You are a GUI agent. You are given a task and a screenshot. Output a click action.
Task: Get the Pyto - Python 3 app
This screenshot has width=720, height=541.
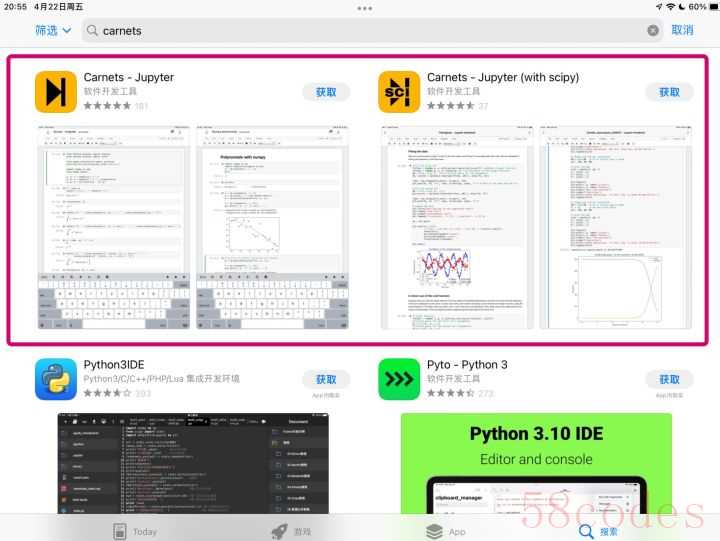tap(669, 379)
